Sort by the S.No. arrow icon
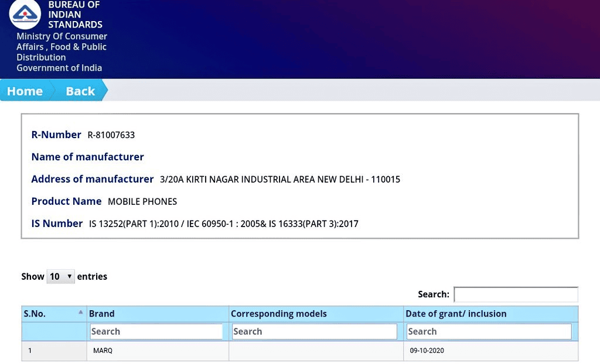The image size is (600, 364). click(x=80, y=313)
